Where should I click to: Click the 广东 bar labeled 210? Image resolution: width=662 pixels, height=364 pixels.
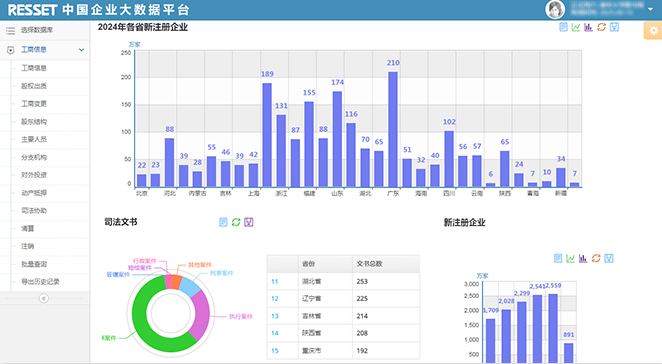pos(393,129)
